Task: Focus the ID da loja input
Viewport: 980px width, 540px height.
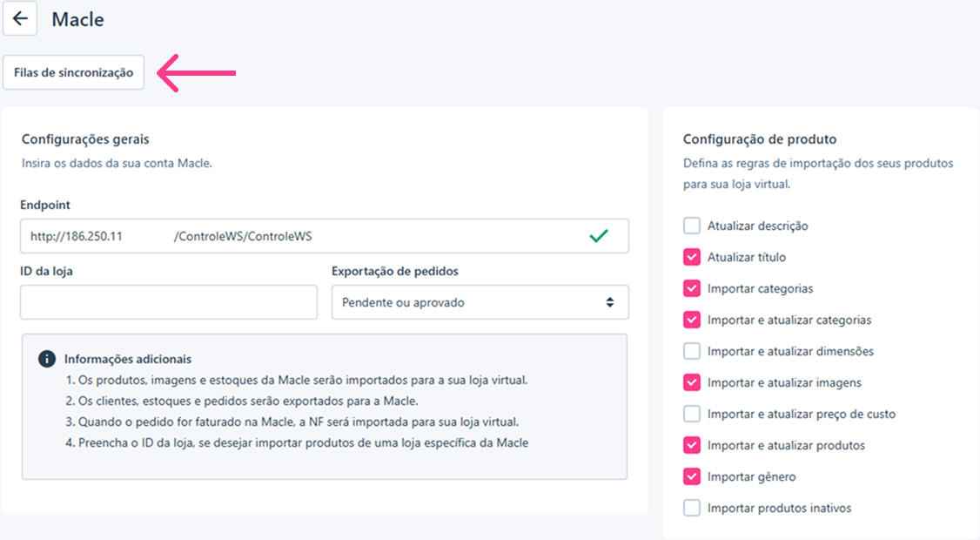Action: point(169,302)
